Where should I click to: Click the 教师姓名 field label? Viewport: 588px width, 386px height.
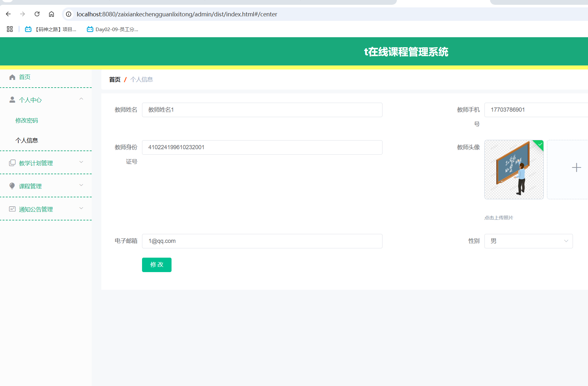click(x=126, y=110)
